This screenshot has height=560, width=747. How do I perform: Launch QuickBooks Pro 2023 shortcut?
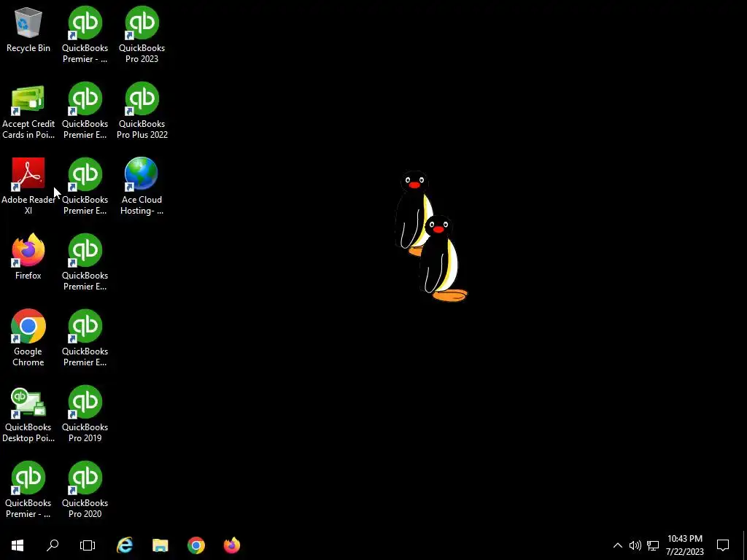coord(142,35)
